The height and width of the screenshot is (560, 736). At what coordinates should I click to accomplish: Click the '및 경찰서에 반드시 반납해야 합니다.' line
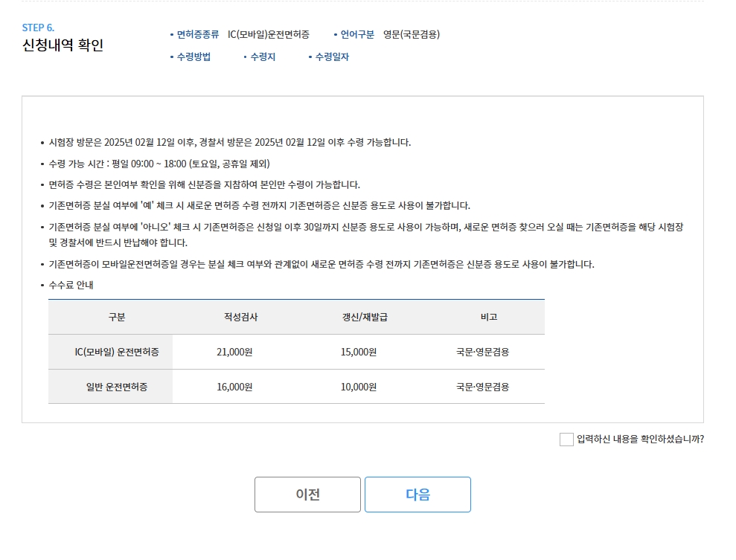pos(118,242)
